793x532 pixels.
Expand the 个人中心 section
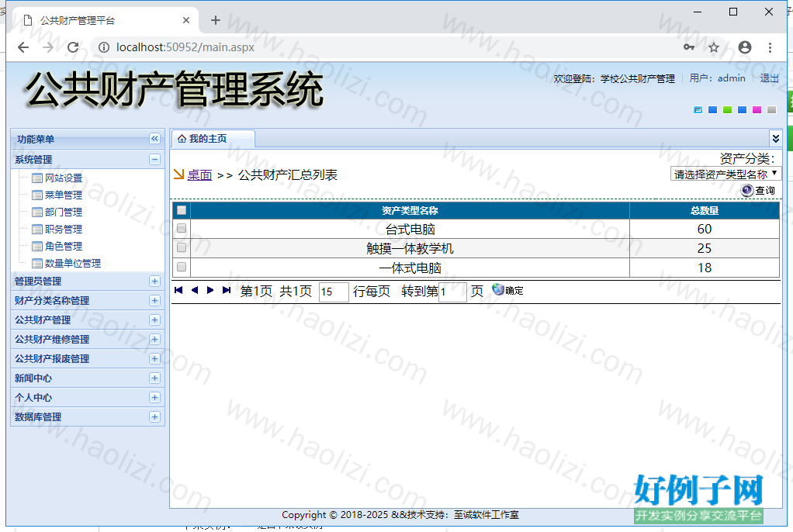(x=154, y=398)
